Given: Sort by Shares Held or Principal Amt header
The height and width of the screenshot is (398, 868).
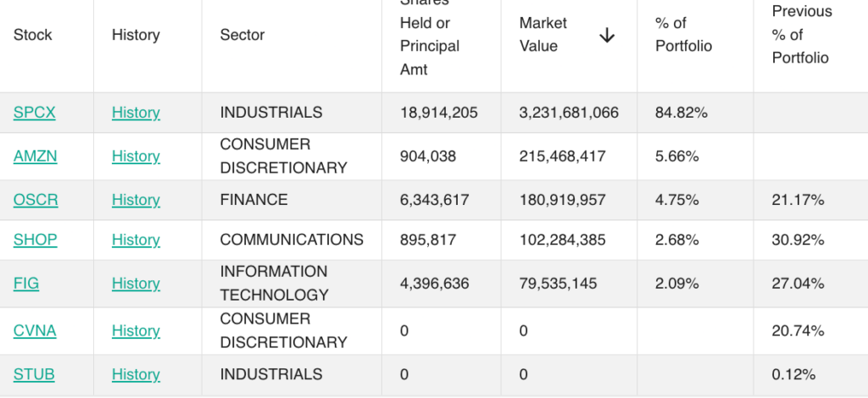Looking at the screenshot, I should [430, 34].
